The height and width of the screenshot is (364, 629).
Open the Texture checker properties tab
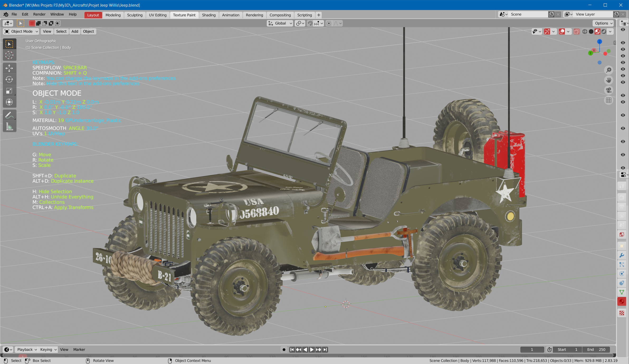[x=622, y=313]
